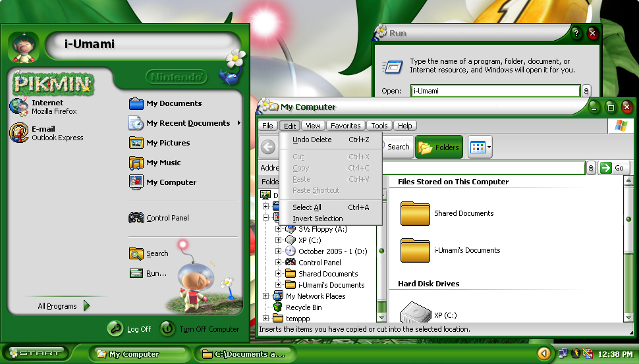This screenshot has height=364, width=639.
Task: Click the Back arrow in My Computer toolbar
Action: (268, 147)
